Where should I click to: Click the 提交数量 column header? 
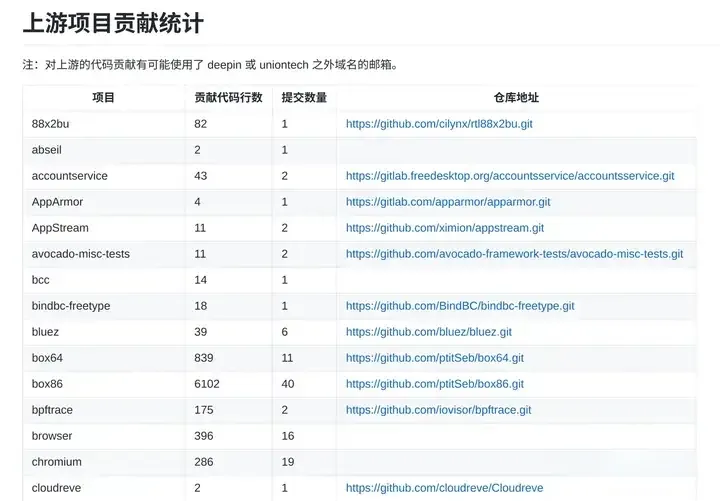[x=304, y=97]
